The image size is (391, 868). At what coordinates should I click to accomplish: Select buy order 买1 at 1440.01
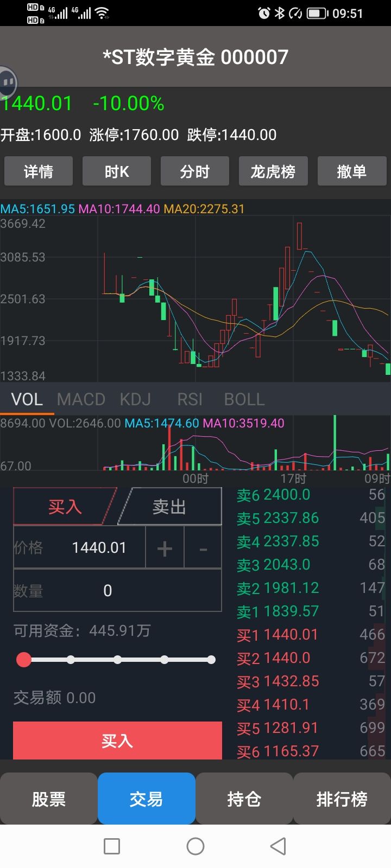[x=311, y=635]
